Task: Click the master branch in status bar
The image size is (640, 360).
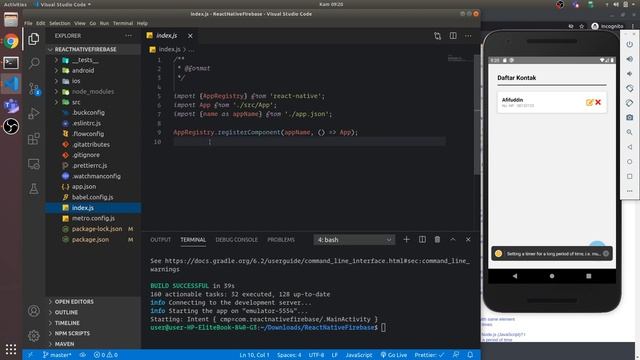Action: 57,355
